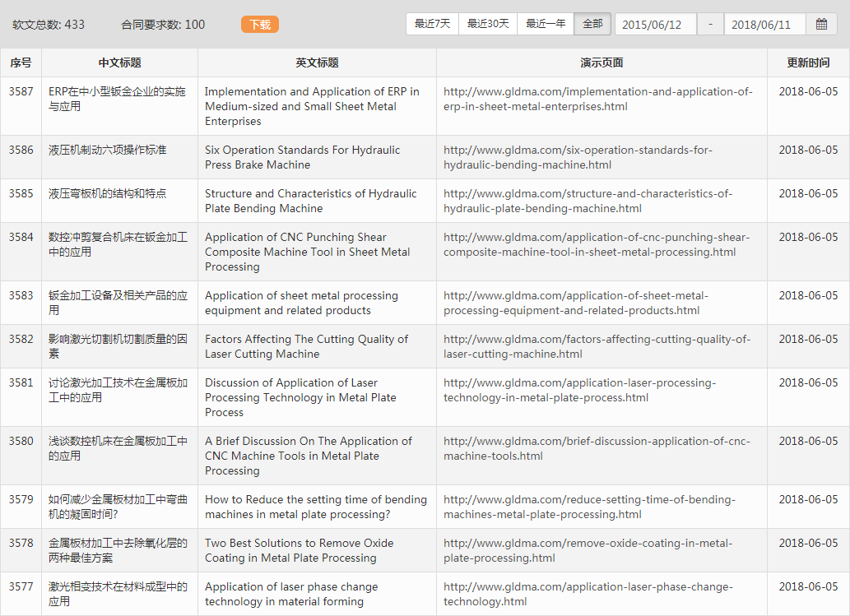Select the 最近7天 filter

[x=432, y=24]
